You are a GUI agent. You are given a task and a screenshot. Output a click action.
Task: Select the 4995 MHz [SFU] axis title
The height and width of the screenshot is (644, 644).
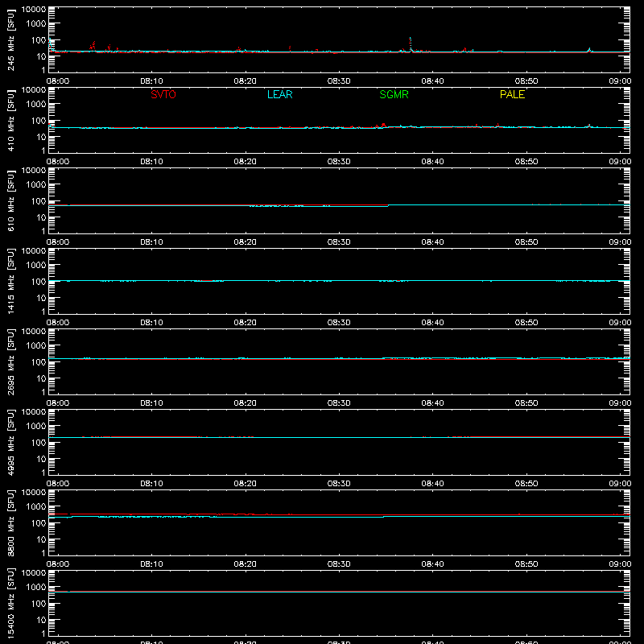click(x=10, y=442)
